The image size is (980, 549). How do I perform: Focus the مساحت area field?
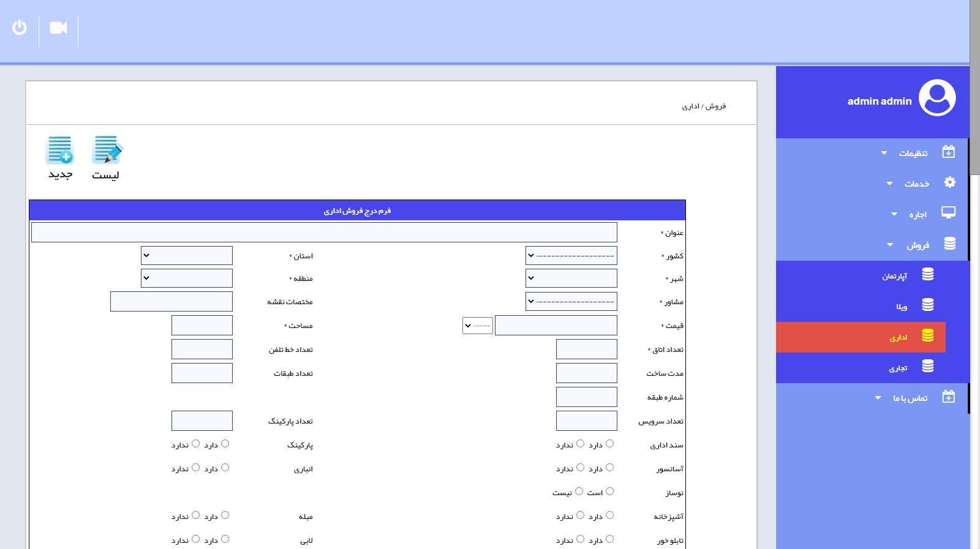202,326
